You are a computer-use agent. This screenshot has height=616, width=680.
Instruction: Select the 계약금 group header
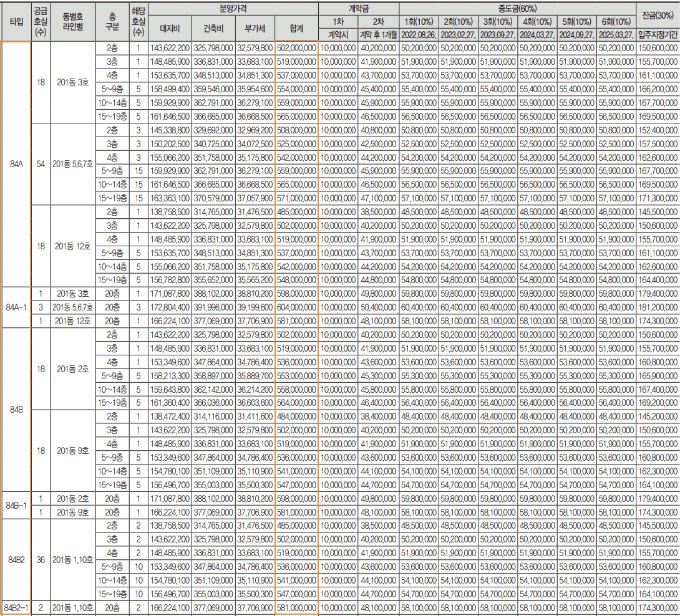tap(359, 9)
